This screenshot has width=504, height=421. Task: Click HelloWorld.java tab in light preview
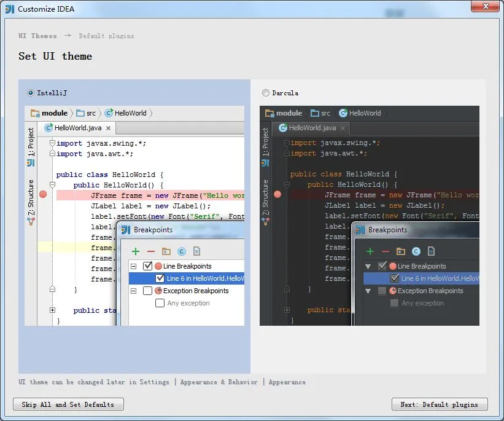[77, 128]
